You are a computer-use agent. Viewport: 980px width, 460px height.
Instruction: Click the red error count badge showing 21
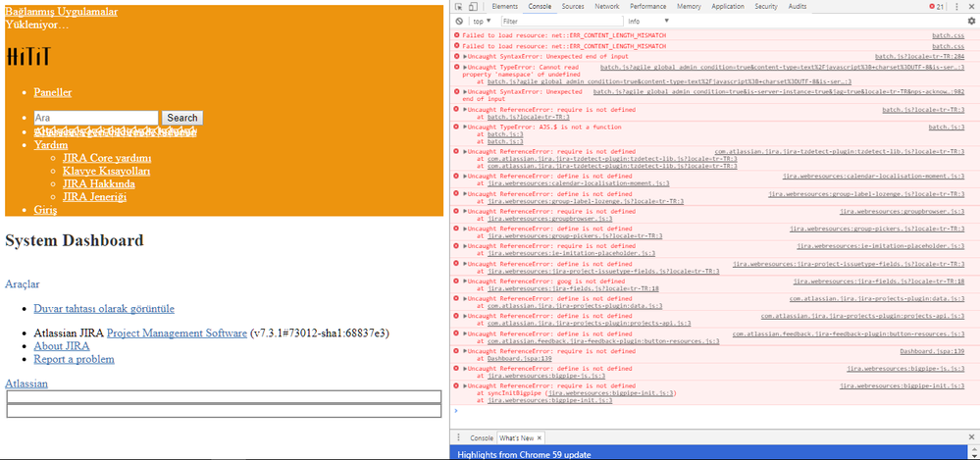[x=937, y=6]
